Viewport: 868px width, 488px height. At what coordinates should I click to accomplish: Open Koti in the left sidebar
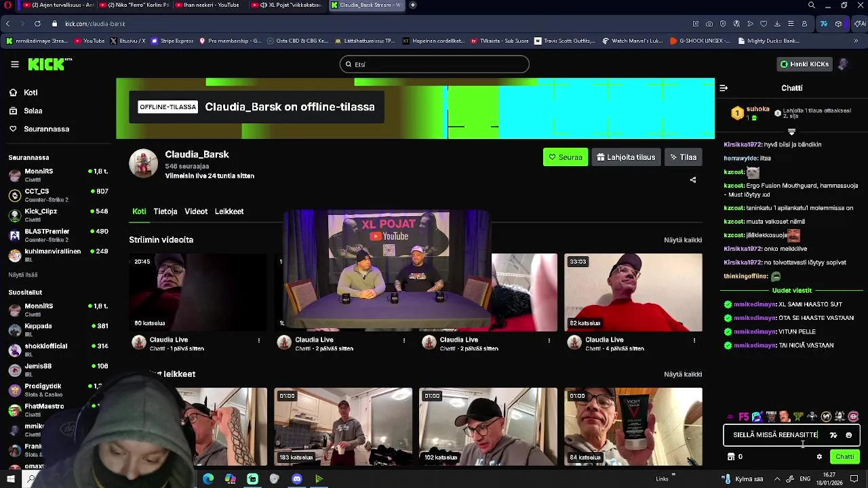(31, 92)
